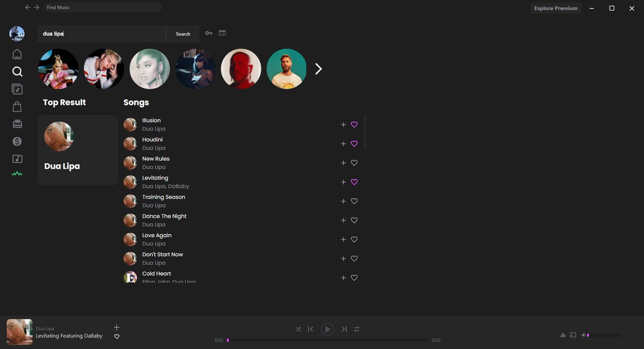Unlike Illusion with heart toggle
This screenshot has width=644, height=349.
[354, 125]
